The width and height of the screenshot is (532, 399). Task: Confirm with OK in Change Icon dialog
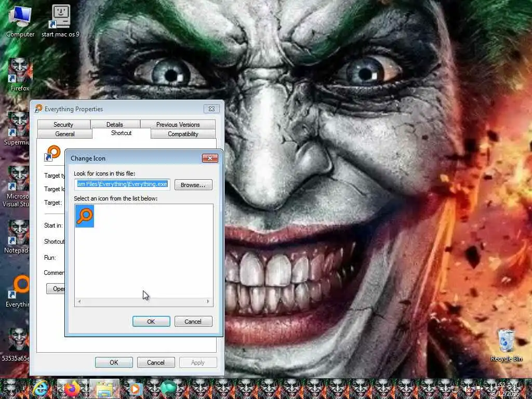pos(151,321)
